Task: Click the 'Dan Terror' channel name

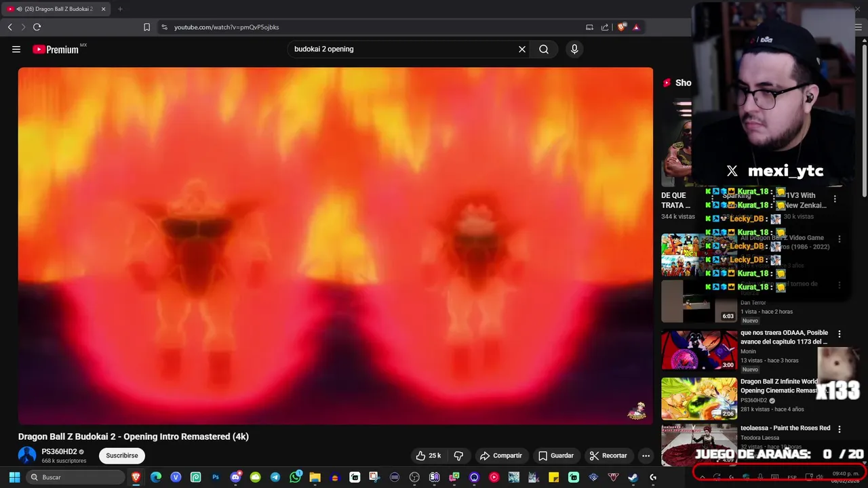Action: 753,303
